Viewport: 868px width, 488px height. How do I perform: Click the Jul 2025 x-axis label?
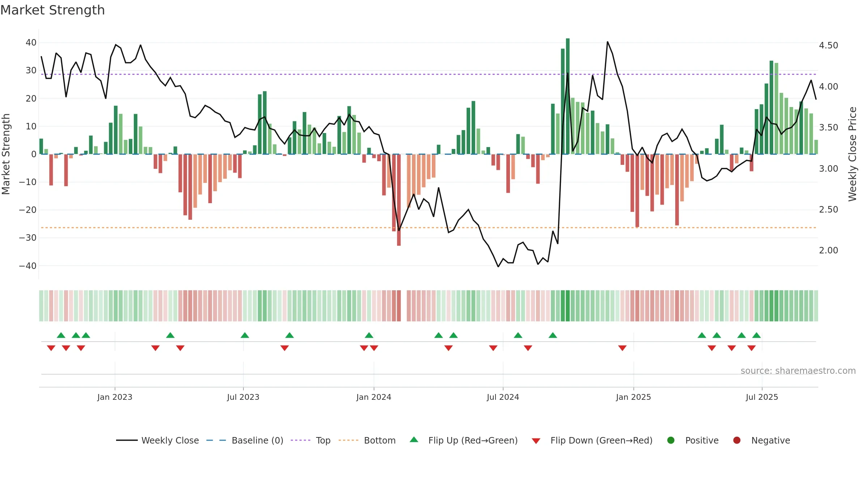[x=762, y=397]
